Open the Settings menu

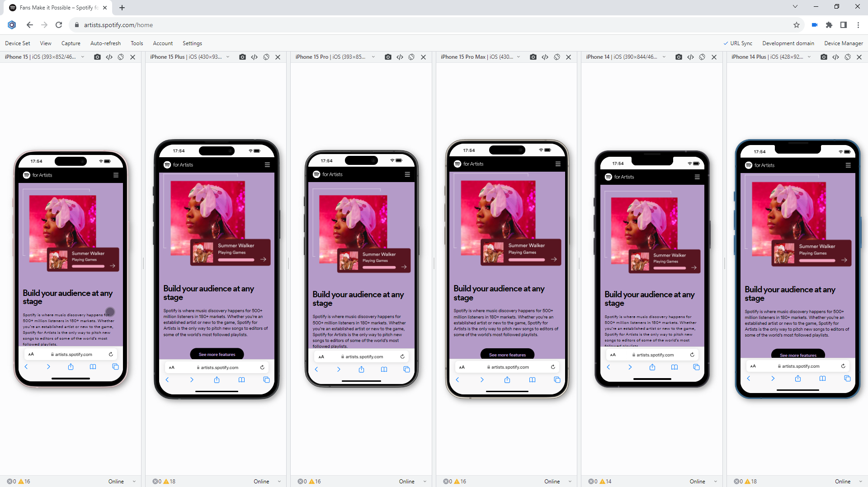(x=192, y=43)
